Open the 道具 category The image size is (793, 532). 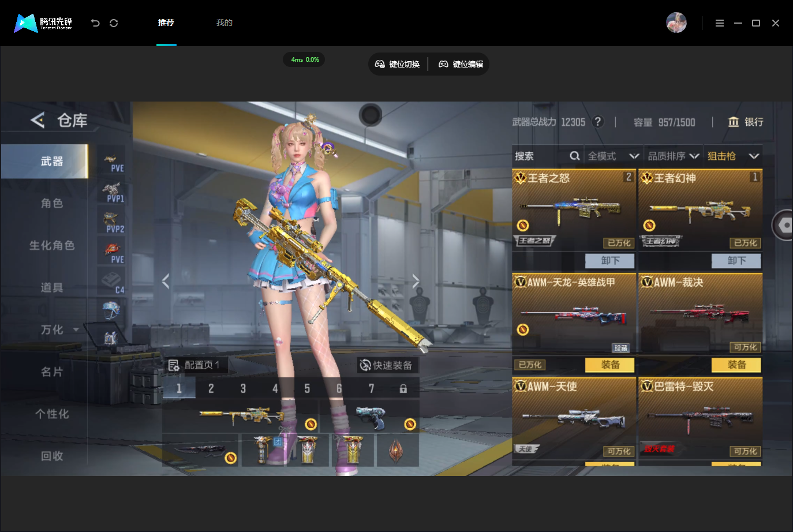[52, 287]
